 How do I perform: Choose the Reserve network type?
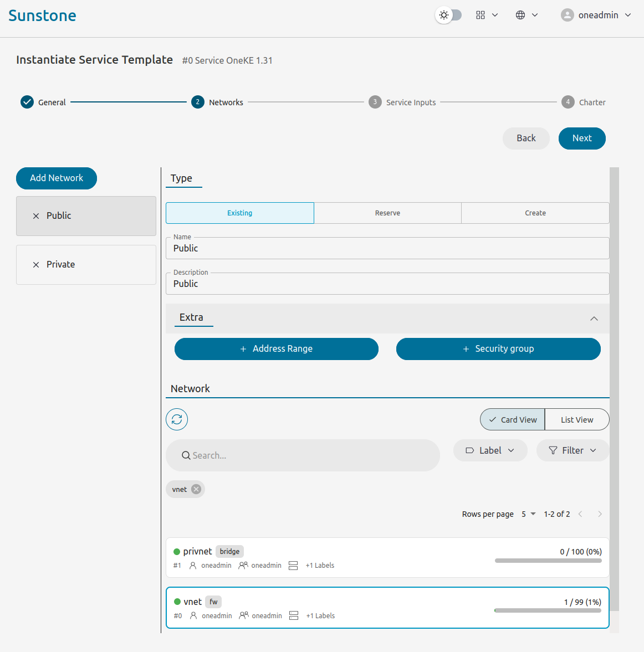(387, 213)
